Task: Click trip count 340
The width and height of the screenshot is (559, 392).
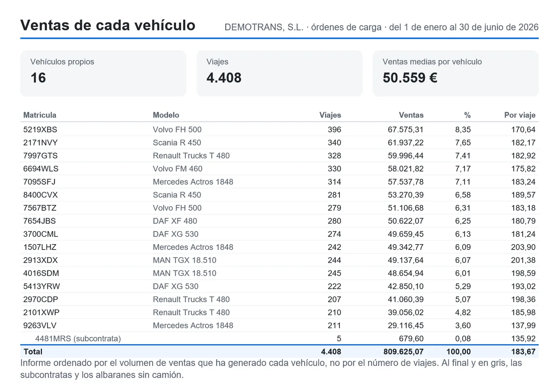Action: 334,143
